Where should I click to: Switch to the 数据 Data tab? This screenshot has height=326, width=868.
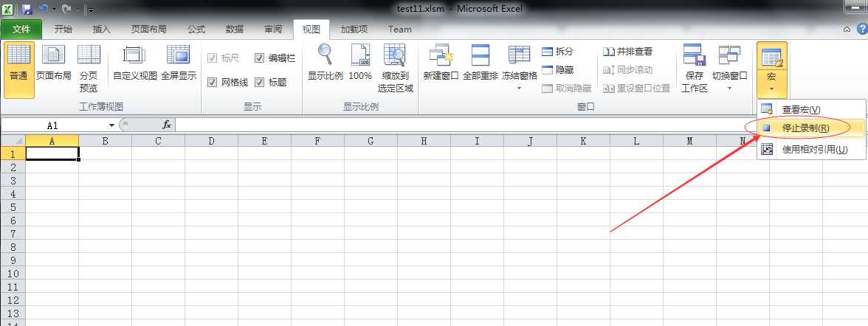point(235,30)
